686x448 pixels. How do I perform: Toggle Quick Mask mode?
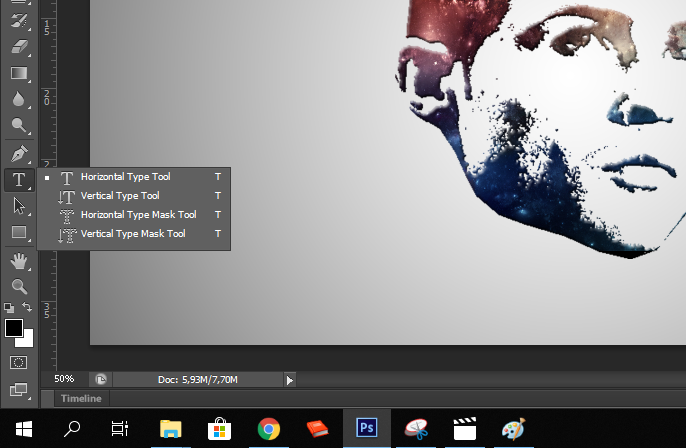click(18, 362)
